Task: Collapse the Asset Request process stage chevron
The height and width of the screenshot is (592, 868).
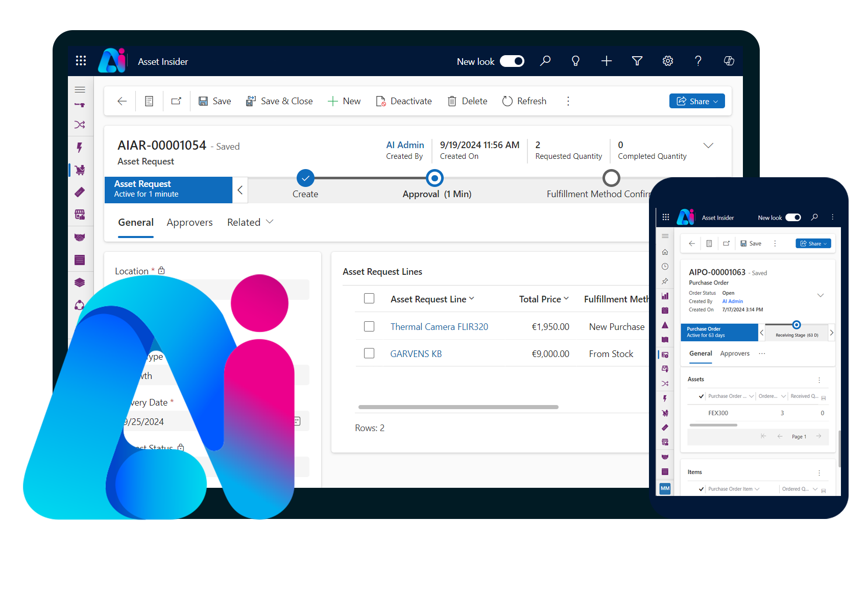Action: [240, 190]
